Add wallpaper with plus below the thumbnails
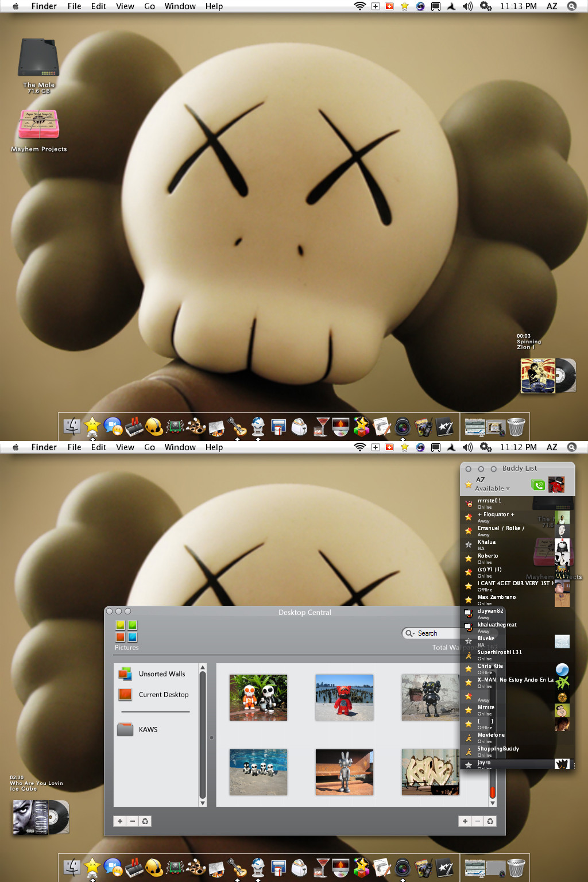 [x=465, y=822]
